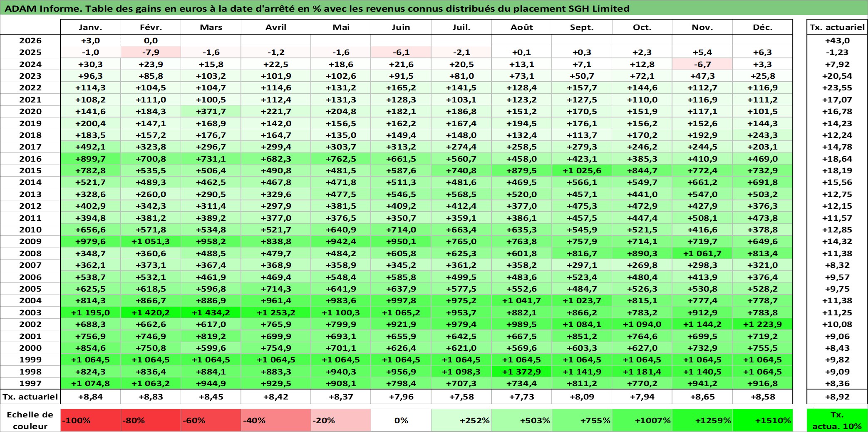
Task: Click cell value +1 372,9 in 1998
Action: pyautogui.click(x=522, y=372)
